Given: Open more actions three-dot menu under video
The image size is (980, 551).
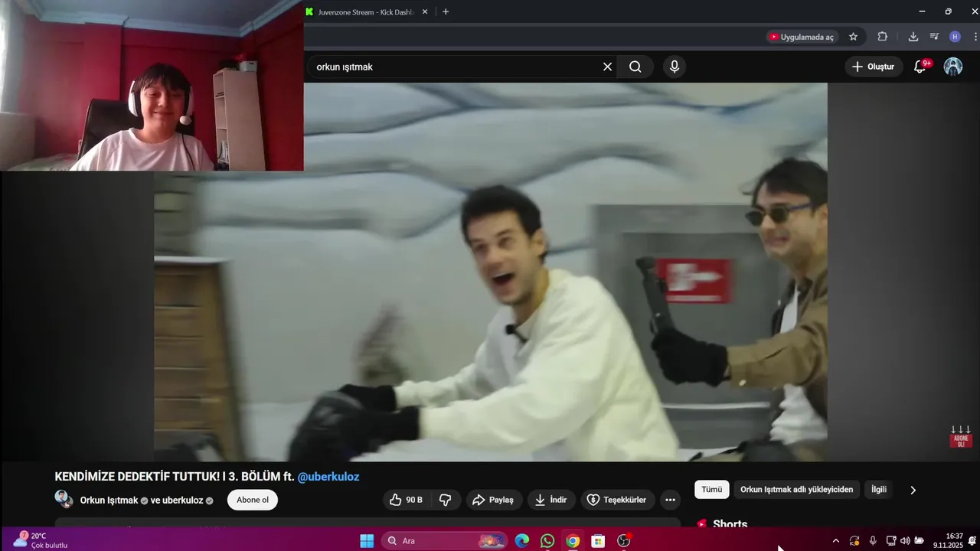Looking at the screenshot, I should pyautogui.click(x=670, y=500).
